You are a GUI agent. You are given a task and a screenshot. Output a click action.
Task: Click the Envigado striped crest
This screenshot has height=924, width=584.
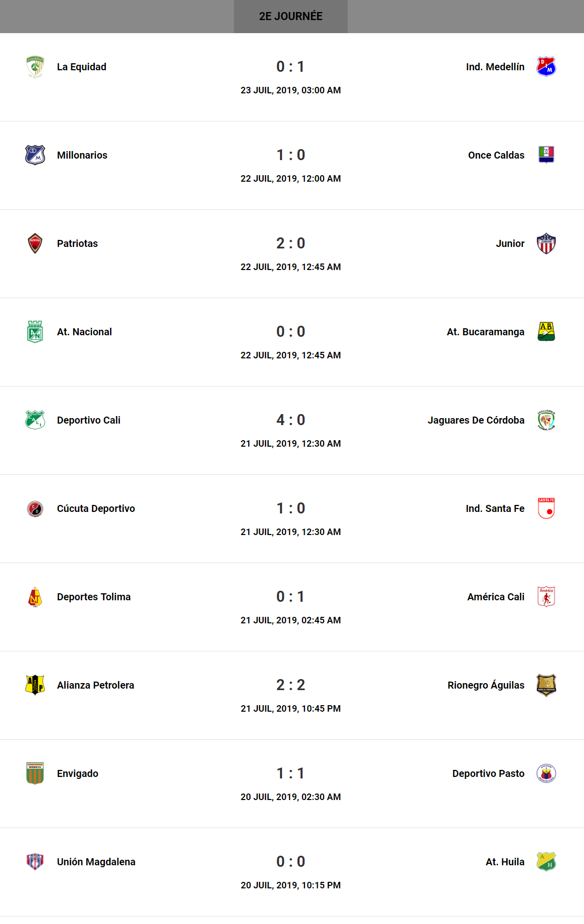pos(35,773)
